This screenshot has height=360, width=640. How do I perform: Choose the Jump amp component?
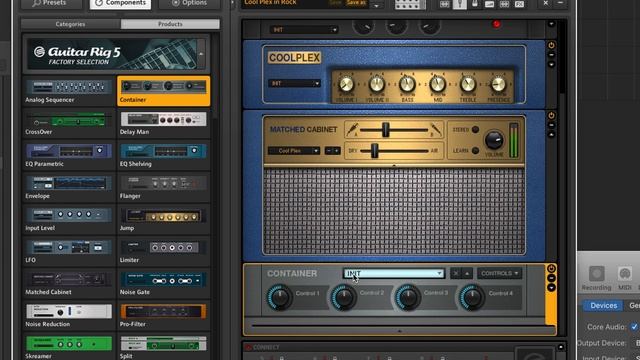point(163,219)
